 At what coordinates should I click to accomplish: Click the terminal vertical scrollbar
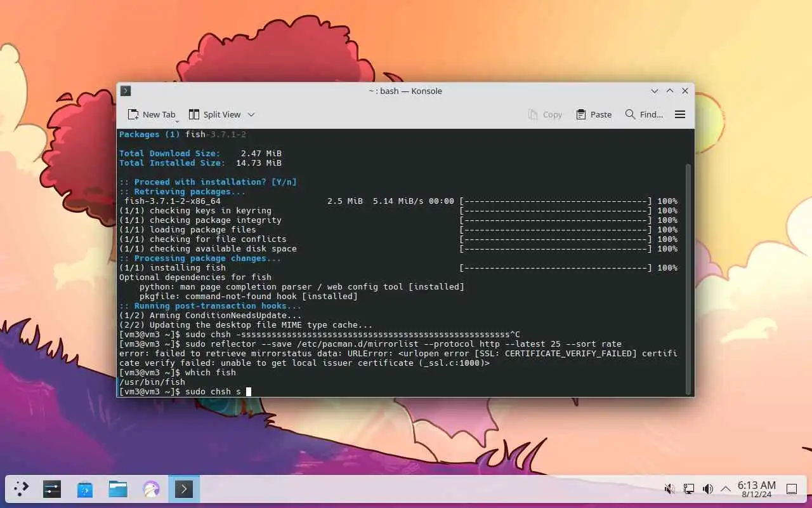688,278
